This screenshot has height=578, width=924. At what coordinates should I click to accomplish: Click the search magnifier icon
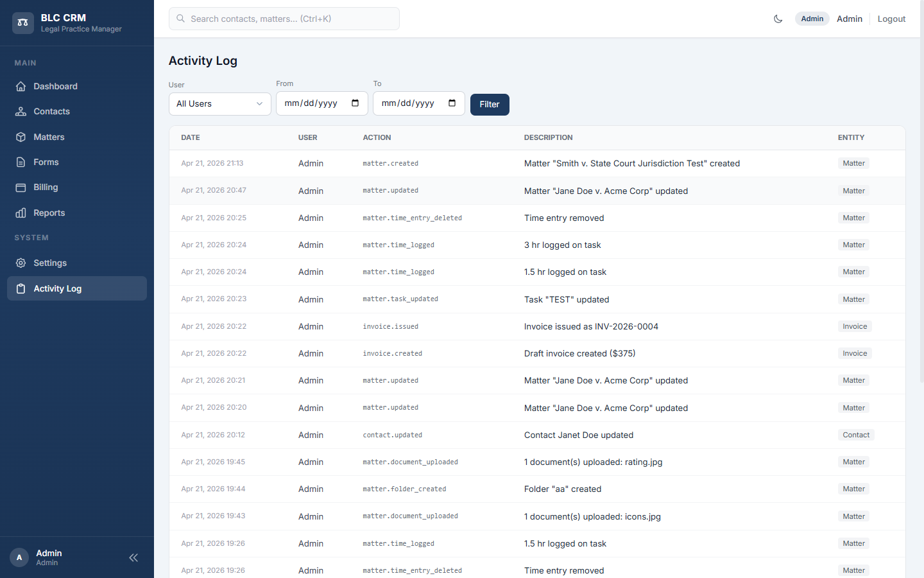(181, 19)
